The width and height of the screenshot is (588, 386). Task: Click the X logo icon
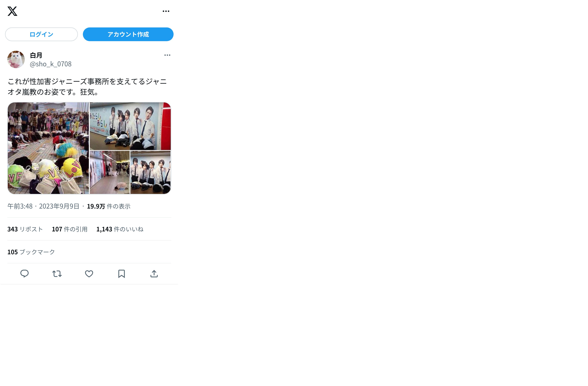tap(12, 11)
